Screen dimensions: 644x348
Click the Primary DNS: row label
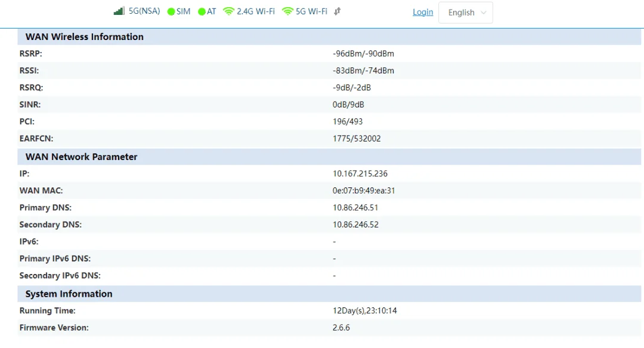pyautogui.click(x=45, y=208)
